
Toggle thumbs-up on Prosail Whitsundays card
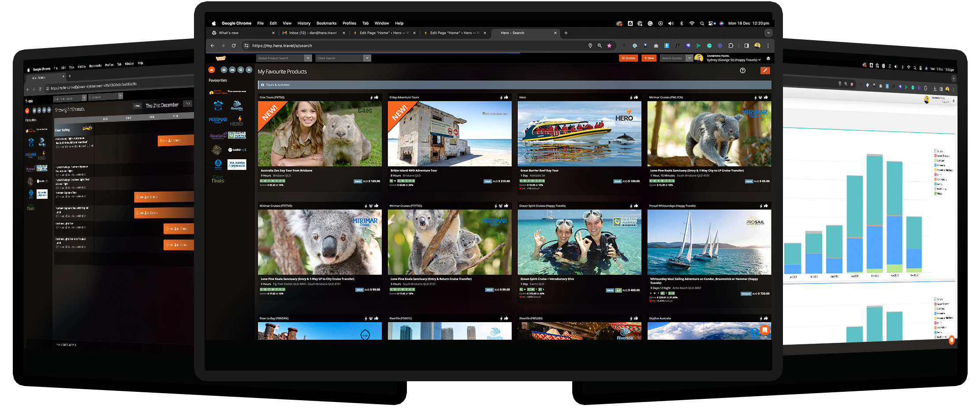click(x=766, y=206)
